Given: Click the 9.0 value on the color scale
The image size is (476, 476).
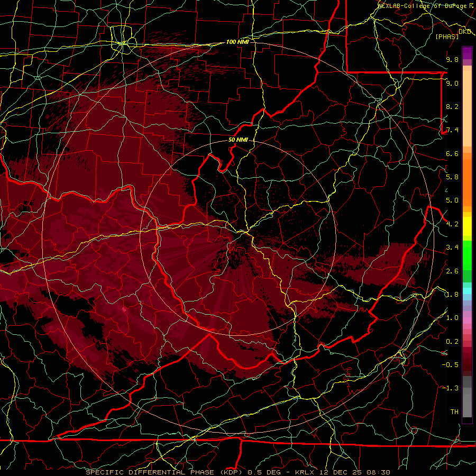Looking at the screenshot, I should pyautogui.click(x=452, y=83).
